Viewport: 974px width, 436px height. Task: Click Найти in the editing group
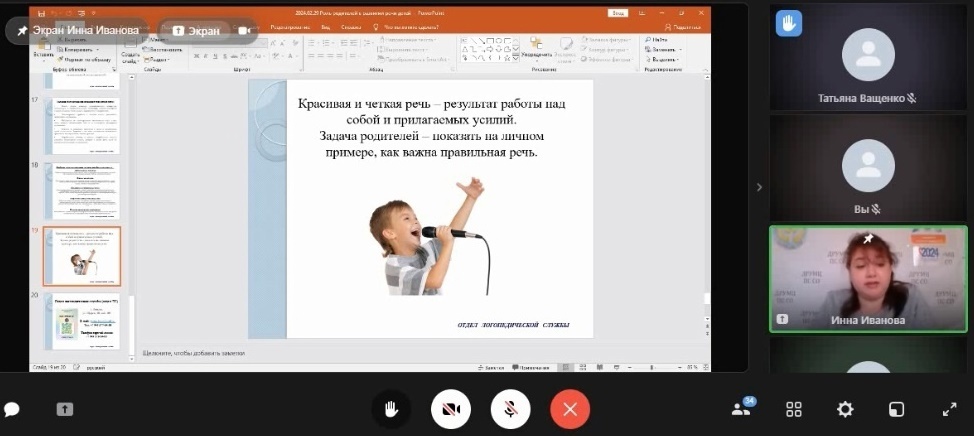656,40
